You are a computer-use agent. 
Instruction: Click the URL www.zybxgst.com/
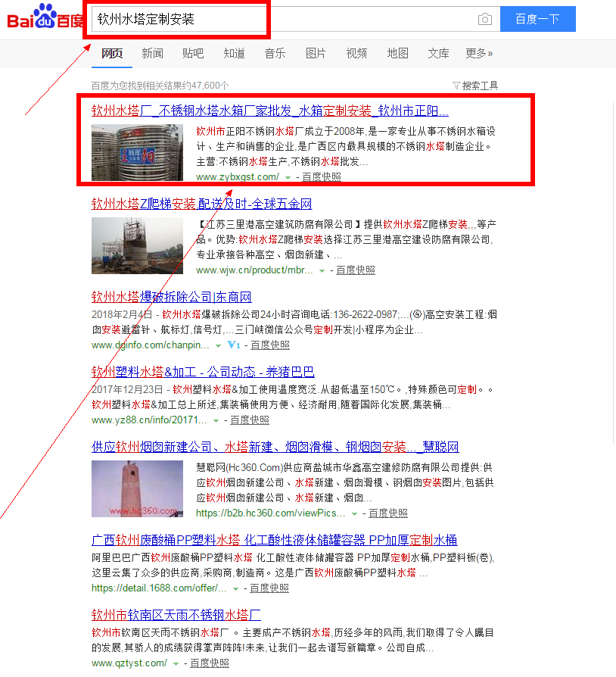pos(238,177)
